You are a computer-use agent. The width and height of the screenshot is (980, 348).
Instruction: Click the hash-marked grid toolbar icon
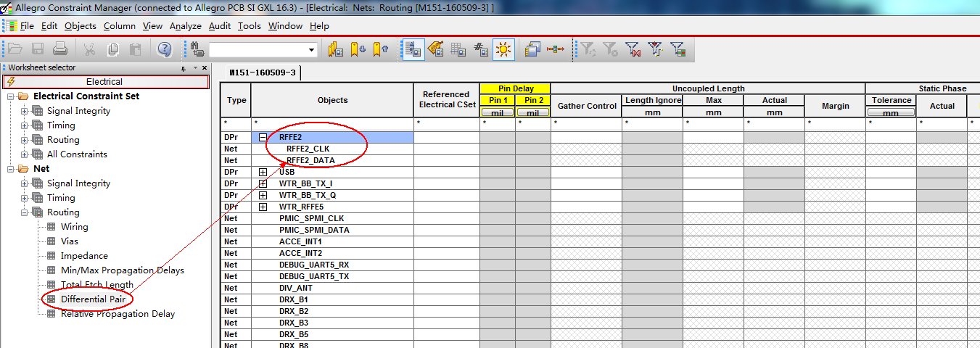point(480,49)
